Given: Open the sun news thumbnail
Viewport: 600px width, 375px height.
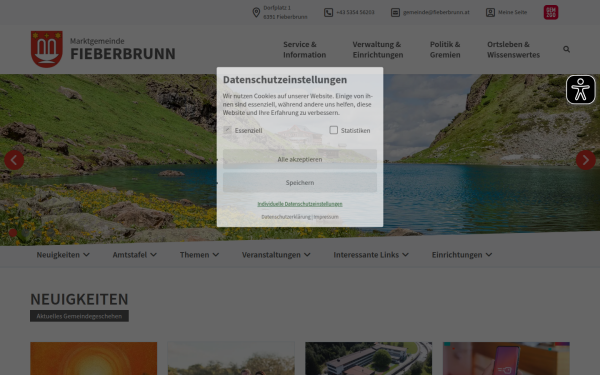Looking at the screenshot, I should (x=94, y=359).
